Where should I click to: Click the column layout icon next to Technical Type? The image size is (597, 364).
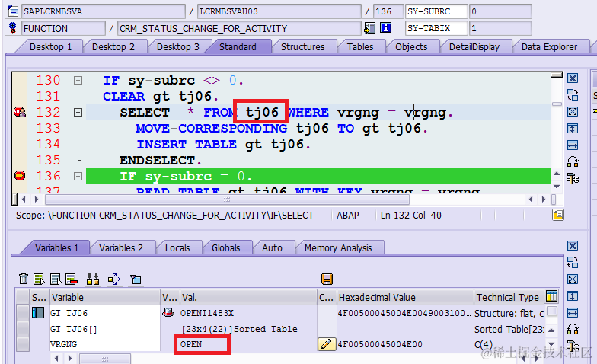(x=551, y=296)
